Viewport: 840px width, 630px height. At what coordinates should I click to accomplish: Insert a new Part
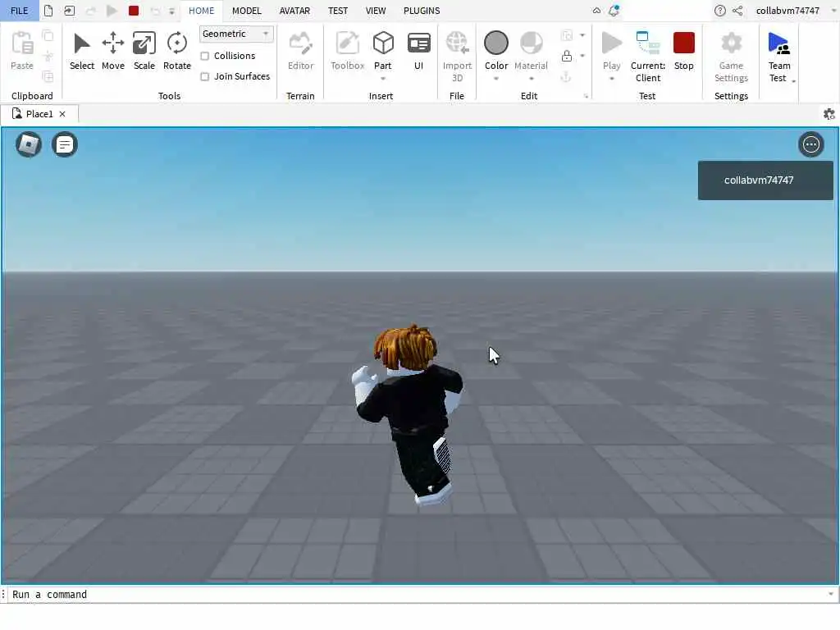pos(383,49)
